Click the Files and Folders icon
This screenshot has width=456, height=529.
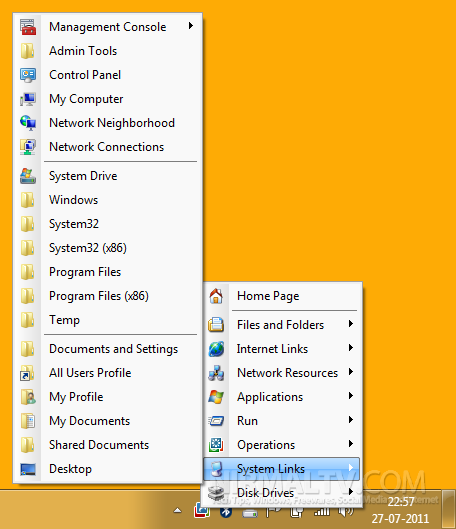coord(216,325)
